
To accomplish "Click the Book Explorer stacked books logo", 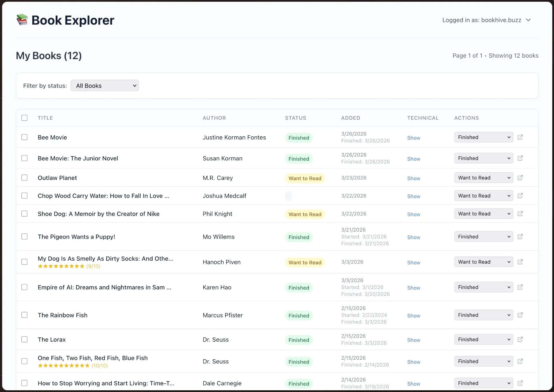I will [22, 20].
